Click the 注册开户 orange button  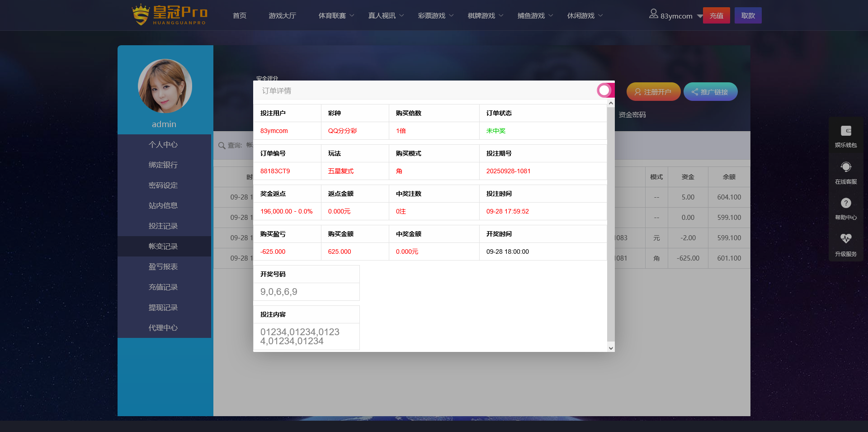653,92
